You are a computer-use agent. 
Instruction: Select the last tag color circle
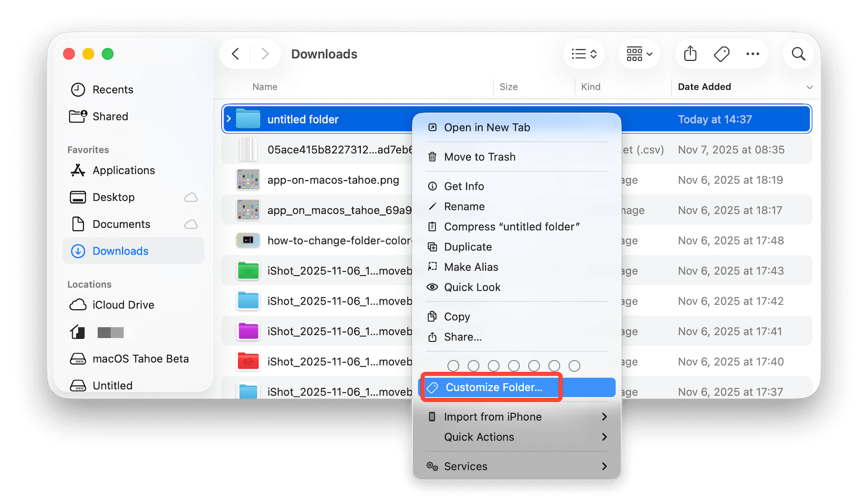575,366
